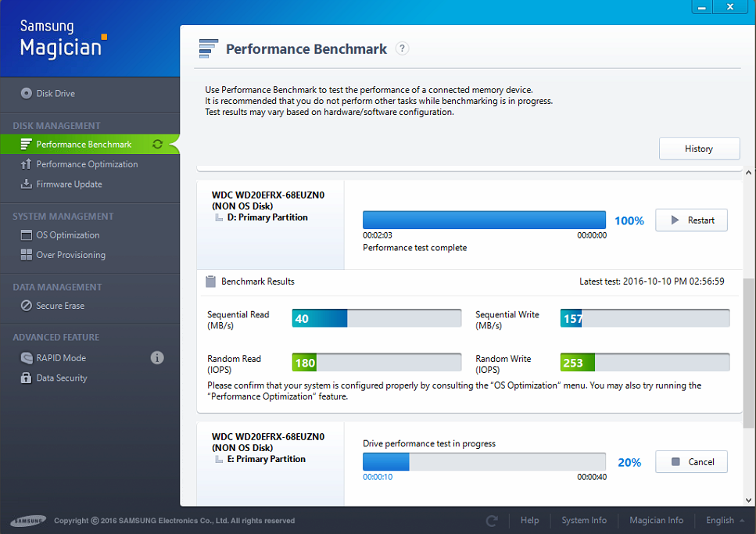
Task: Click the Sequential Write 157 result bar
Action: [x=645, y=318]
